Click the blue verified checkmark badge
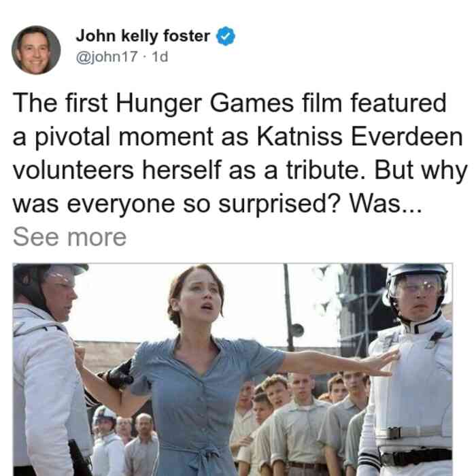This screenshot has height=476, width=476. [226, 36]
